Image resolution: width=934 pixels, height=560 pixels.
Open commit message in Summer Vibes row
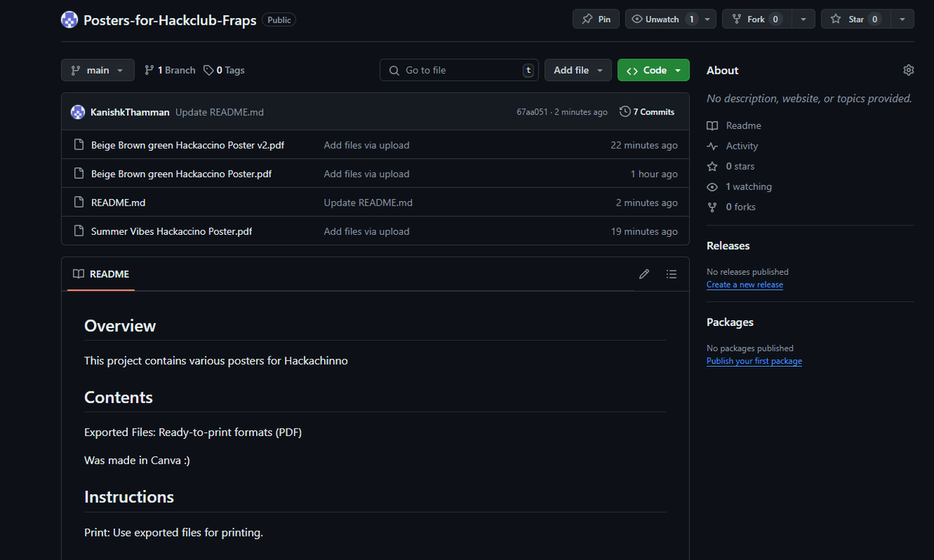[366, 231]
